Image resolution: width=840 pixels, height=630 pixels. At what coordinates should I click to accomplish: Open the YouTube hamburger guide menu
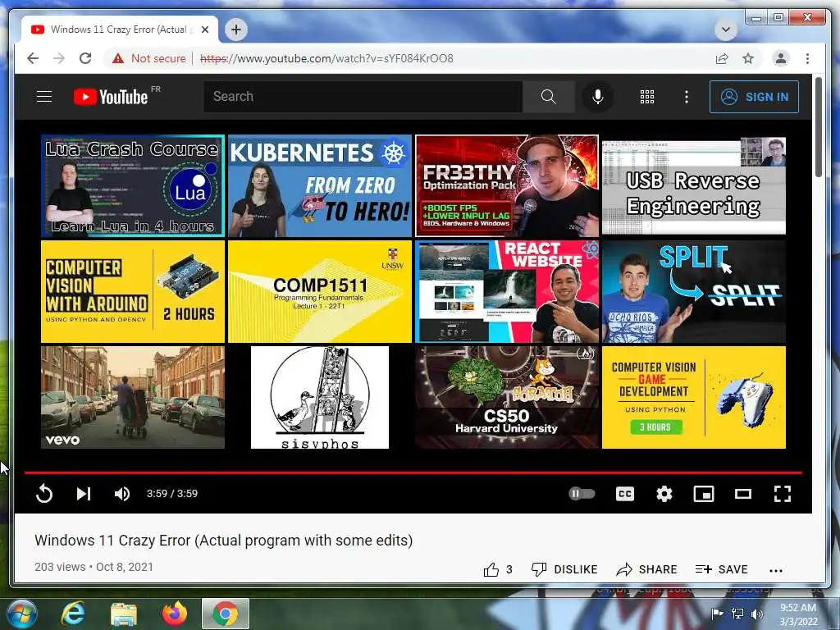point(44,97)
